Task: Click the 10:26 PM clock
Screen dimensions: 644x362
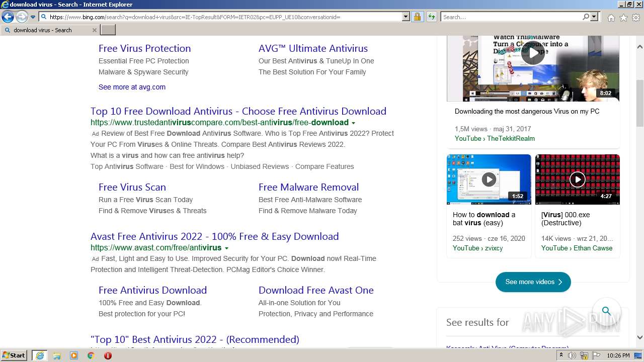Action: pos(618,355)
